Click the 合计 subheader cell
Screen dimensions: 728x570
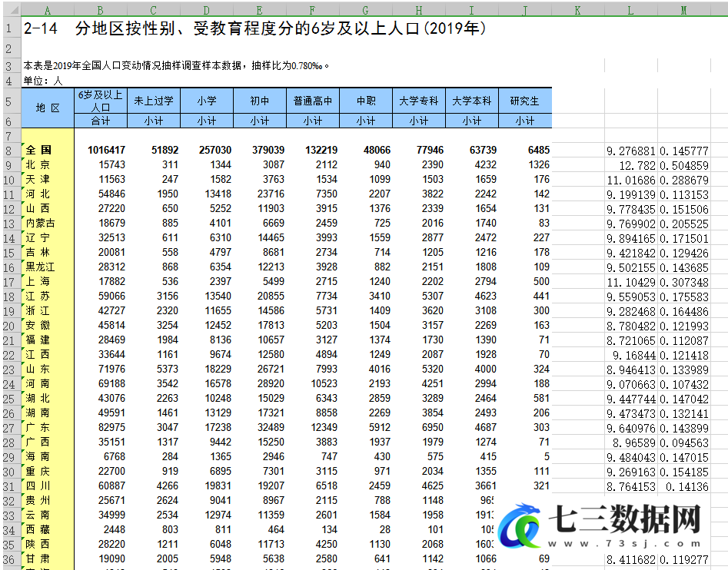100,121
